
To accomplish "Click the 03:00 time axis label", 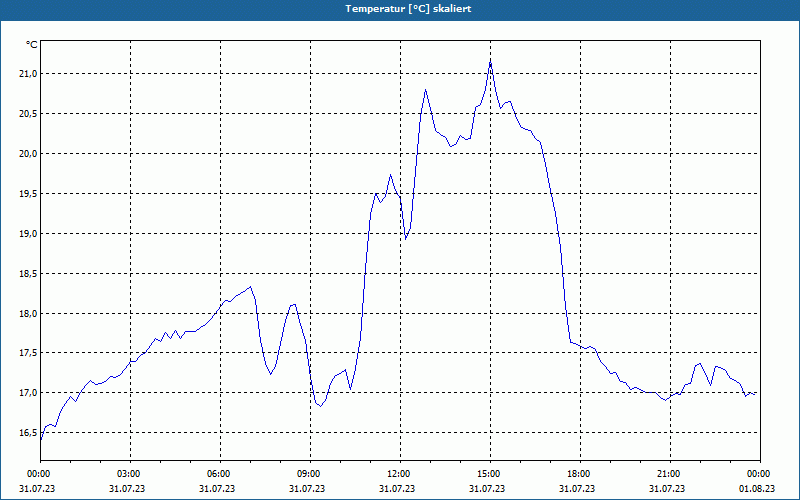I will [131, 474].
